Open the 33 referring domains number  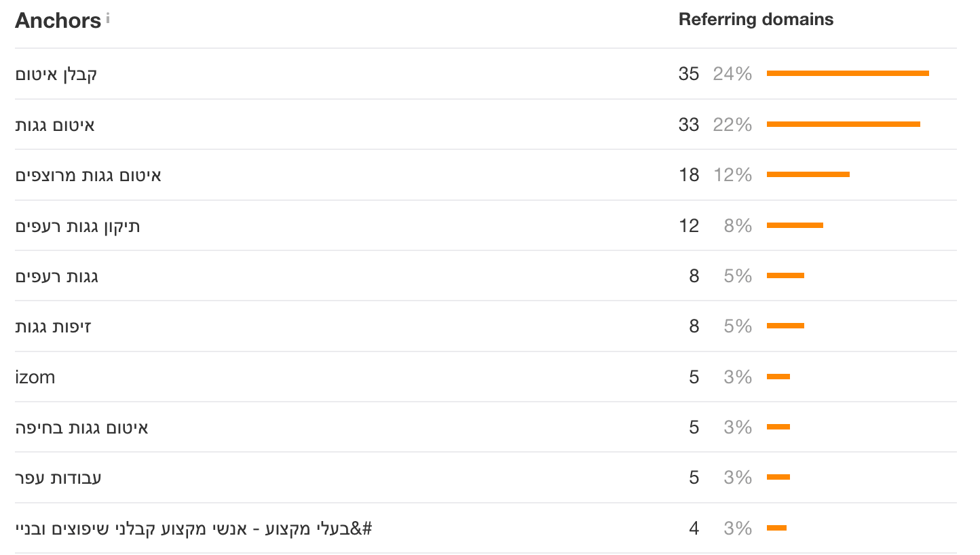tap(688, 125)
